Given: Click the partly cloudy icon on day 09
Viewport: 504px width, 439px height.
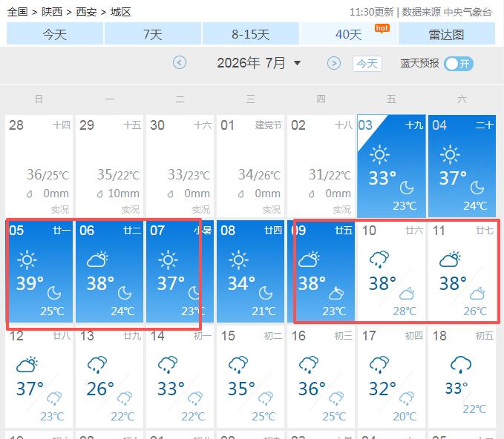Looking at the screenshot, I should pyautogui.click(x=309, y=260).
